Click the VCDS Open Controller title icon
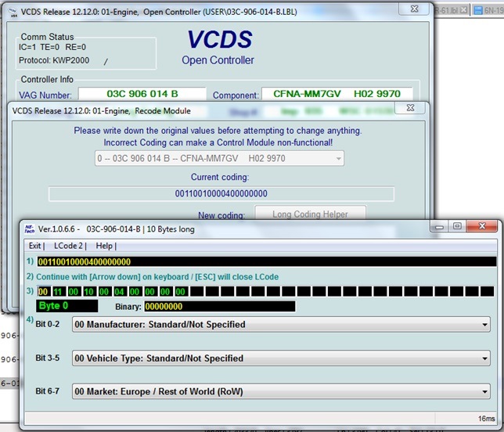This screenshot has height=432, width=504. (13, 13)
